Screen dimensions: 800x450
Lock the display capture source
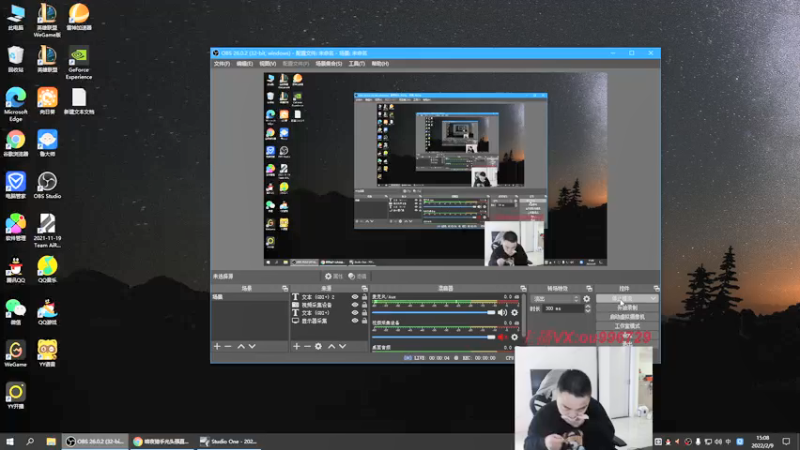click(364, 321)
